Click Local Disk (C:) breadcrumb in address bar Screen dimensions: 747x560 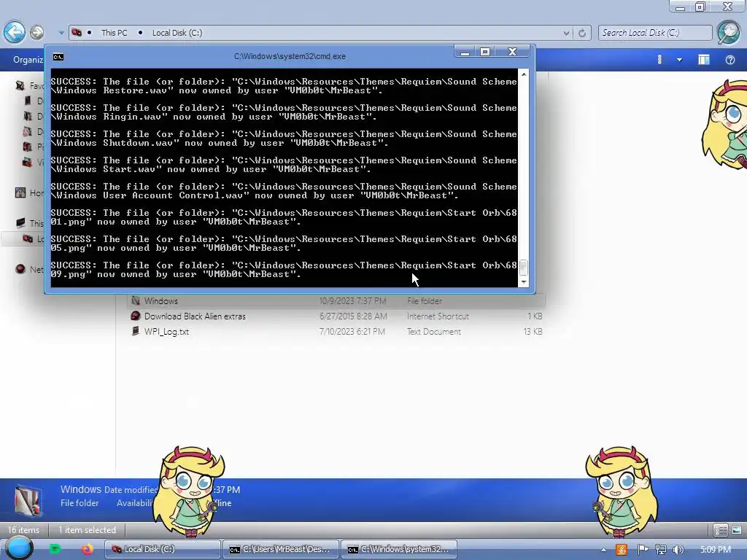pos(177,33)
